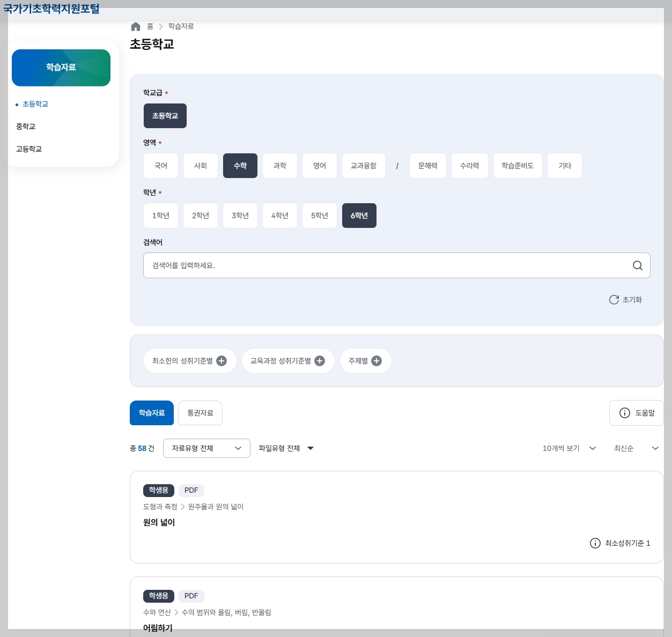Click the home icon in breadcrumb
Image resolution: width=672 pixels, height=637 pixels.
coord(136,26)
